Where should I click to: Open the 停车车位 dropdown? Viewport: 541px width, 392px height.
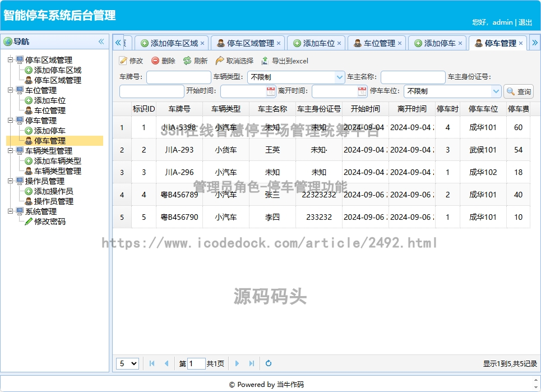496,91
